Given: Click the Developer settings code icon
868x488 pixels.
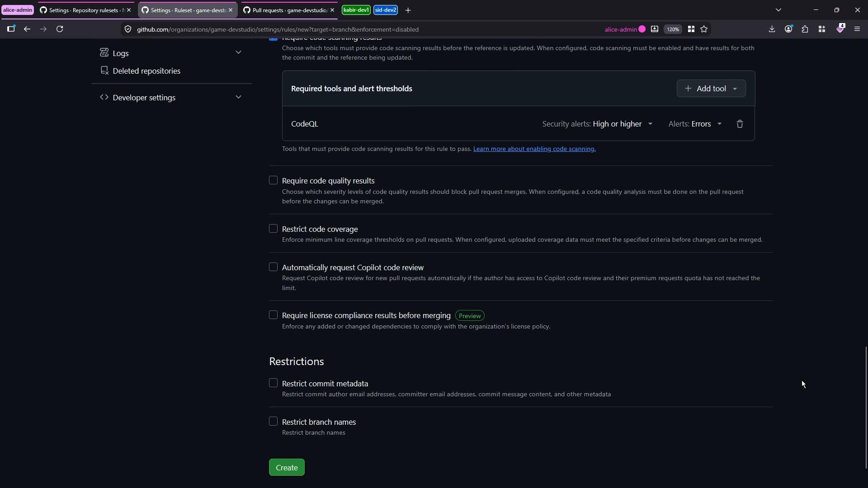Looking at the screenshot, I should point(104,97).
